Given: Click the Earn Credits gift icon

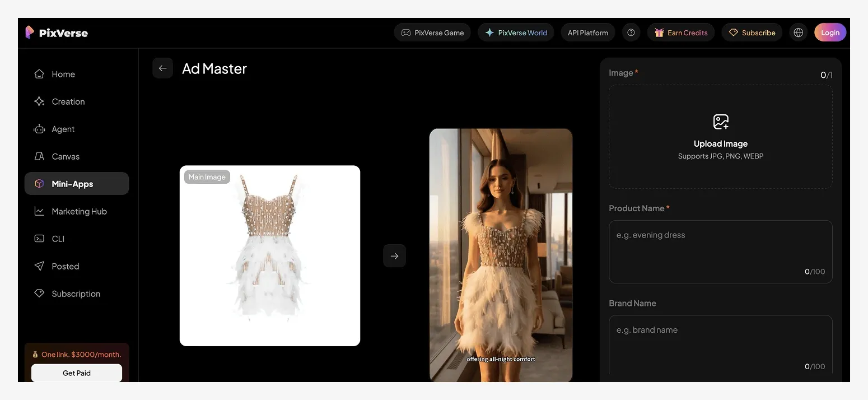Looking at the screenshot, I should click(659, 32).
